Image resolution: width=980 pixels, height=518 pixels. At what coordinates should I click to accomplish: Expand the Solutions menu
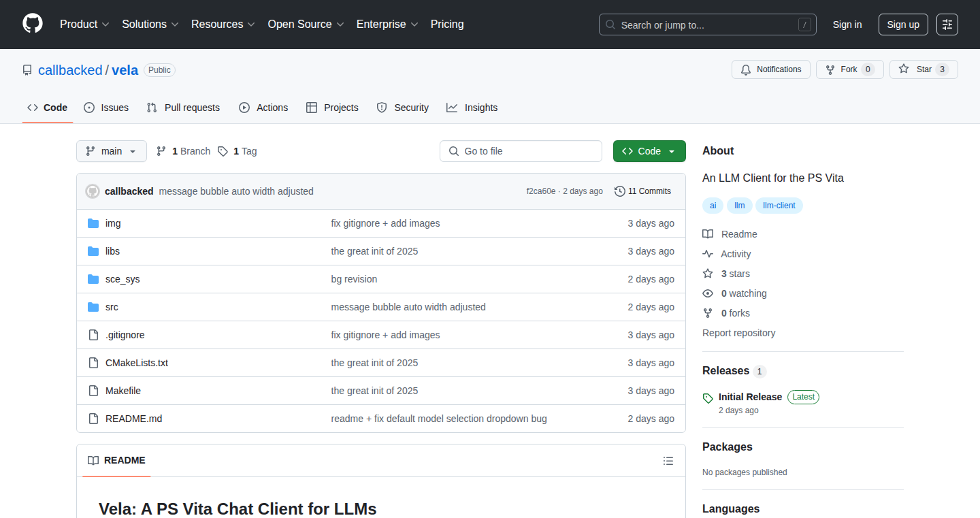point(150,25)
